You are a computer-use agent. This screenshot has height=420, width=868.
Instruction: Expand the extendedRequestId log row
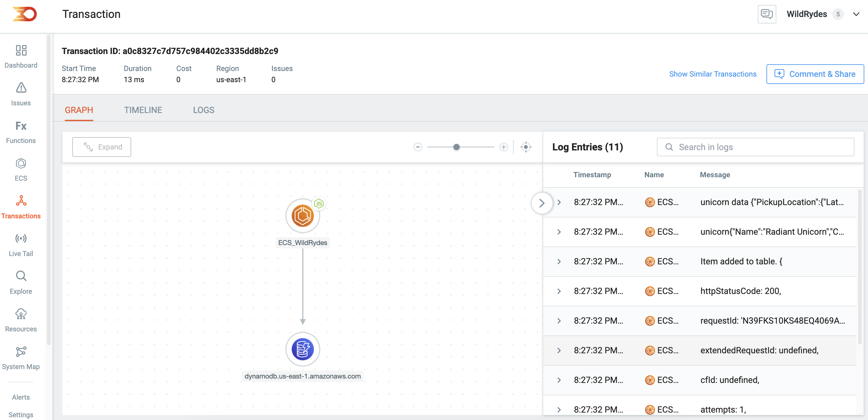click(x=559, y=351)
